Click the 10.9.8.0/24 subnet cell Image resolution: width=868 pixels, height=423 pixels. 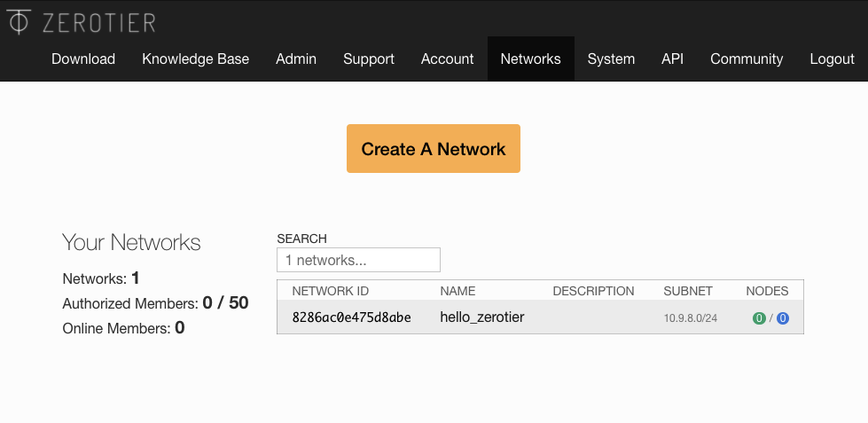[x=691, y=318]
